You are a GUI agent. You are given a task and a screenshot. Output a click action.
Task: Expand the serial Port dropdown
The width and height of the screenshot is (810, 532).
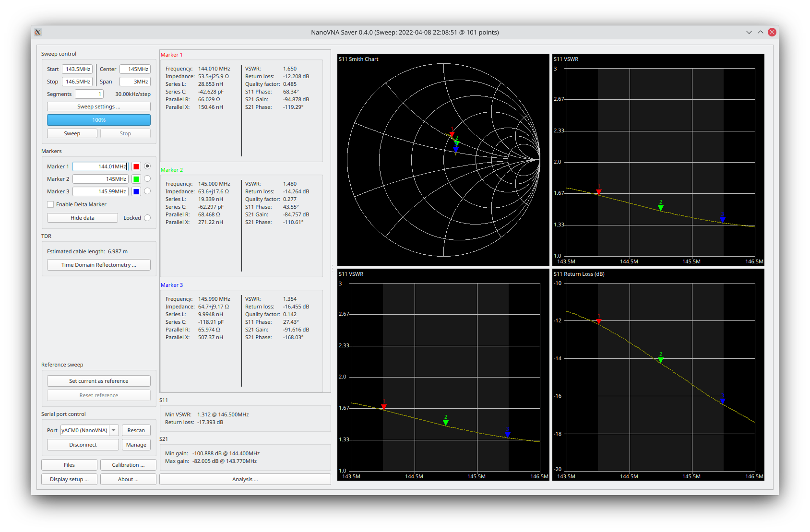coord(114,430)
